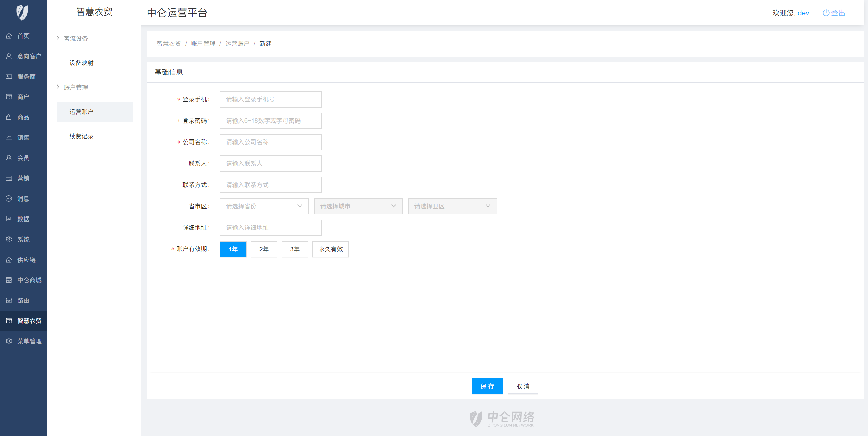868x436 pixels.
Task: Click the person icon beside 意向客户
Action: (x=9, y=56)
